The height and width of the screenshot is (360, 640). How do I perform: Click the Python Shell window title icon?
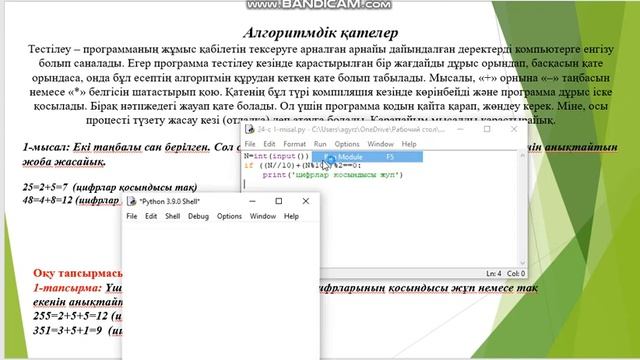pos(131,201)
